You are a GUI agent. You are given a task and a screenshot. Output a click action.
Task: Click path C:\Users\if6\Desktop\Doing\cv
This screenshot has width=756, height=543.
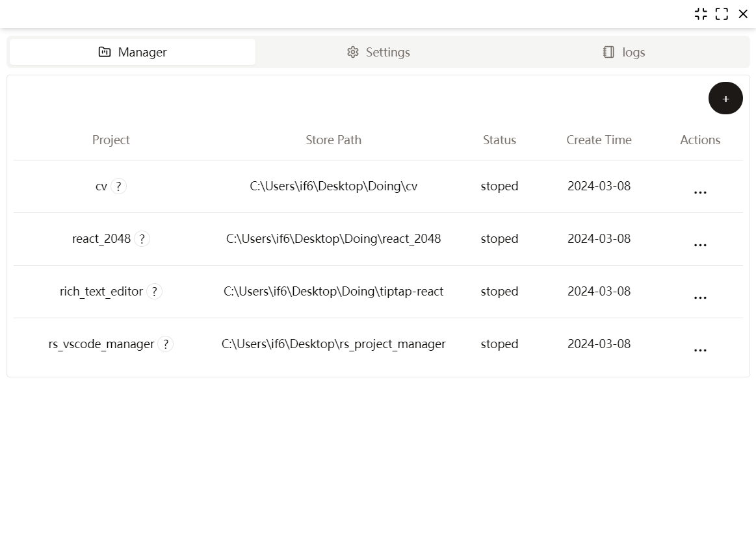click(333, 186)
